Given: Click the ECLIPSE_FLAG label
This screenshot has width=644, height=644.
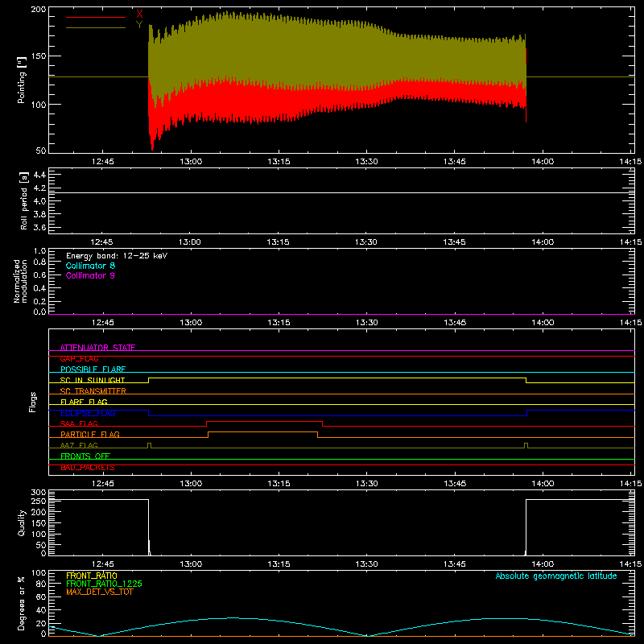Looking at the screenshot, I should coord(88,413).
